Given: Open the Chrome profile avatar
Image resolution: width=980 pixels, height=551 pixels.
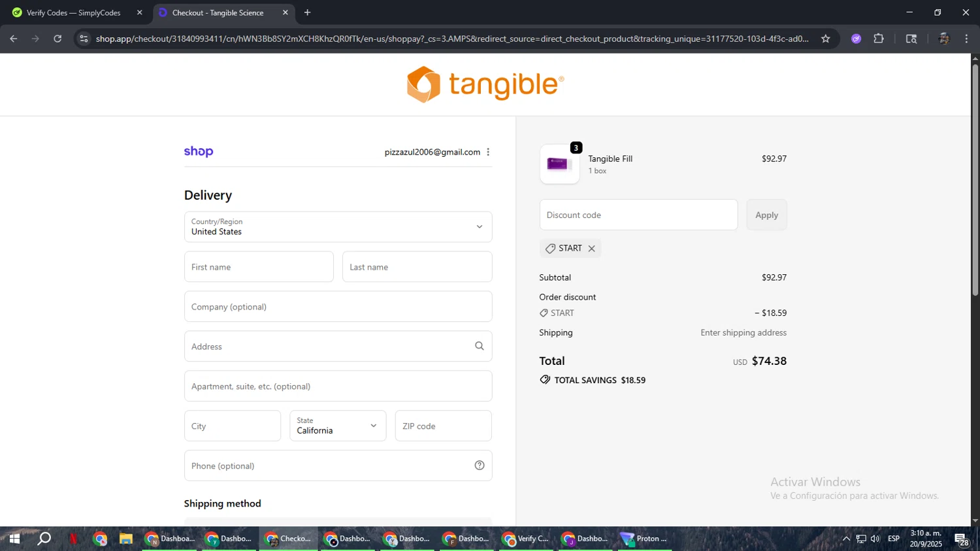Looking at the screenshot, I should point(943,39).
